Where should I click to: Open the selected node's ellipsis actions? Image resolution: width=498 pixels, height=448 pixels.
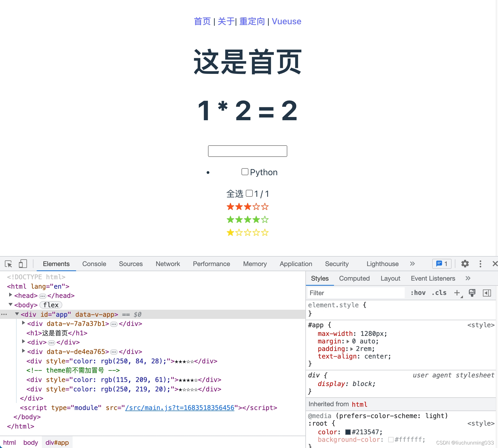pos(4,314)
